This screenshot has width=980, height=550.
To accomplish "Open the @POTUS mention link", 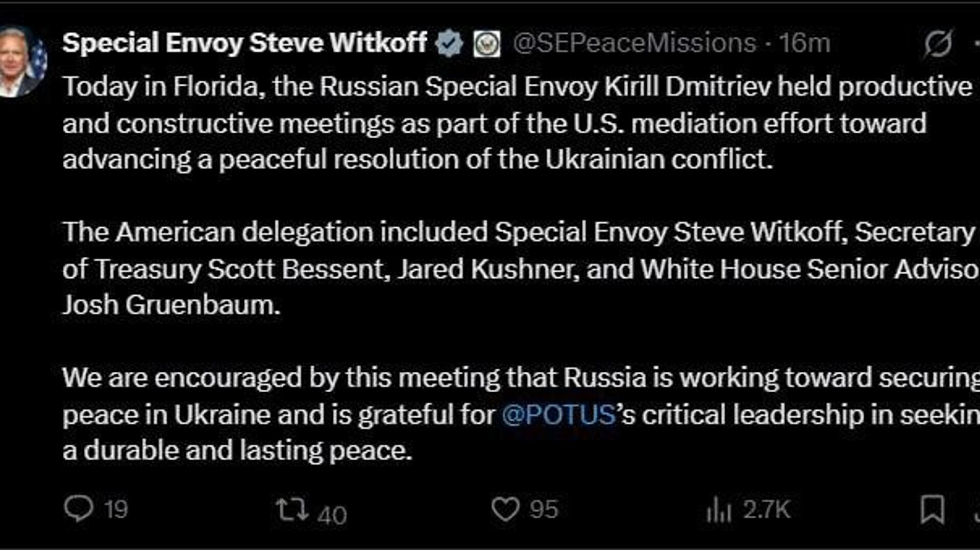I will click(559, 414).
